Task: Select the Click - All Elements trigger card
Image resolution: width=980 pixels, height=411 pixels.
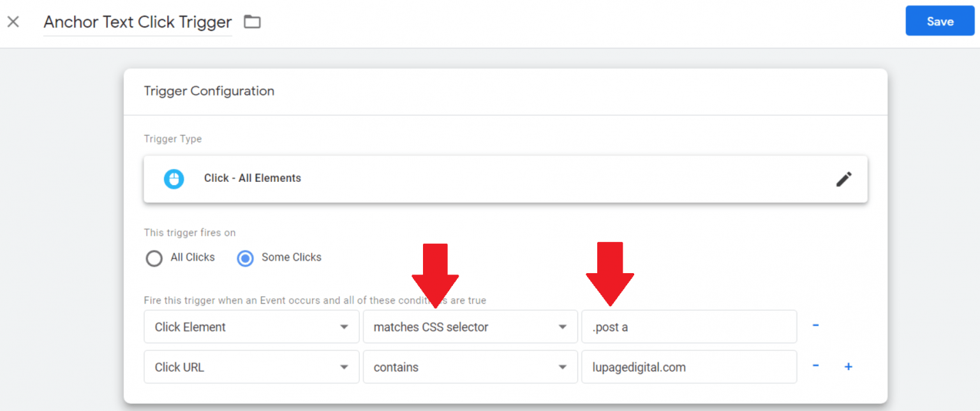Action: (447, 179)
